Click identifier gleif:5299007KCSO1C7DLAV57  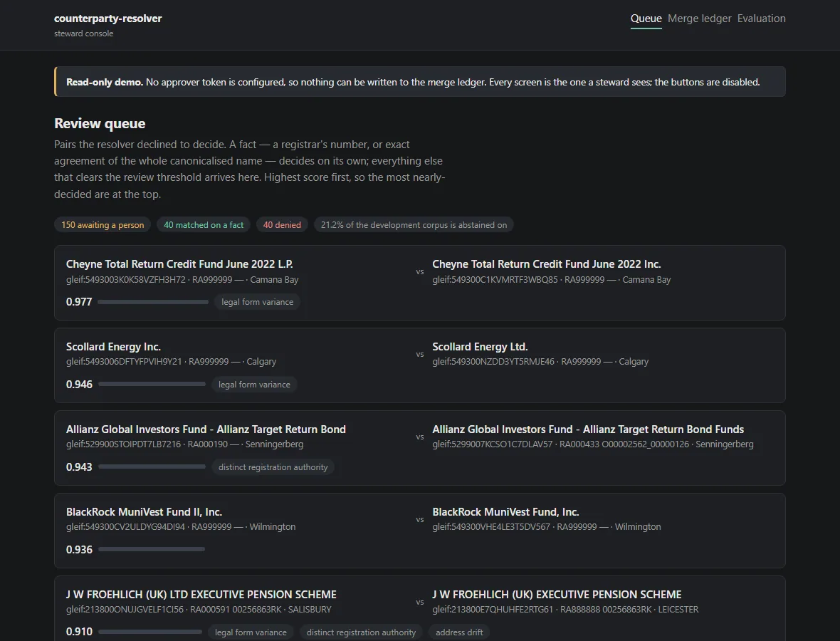point(493,444)
